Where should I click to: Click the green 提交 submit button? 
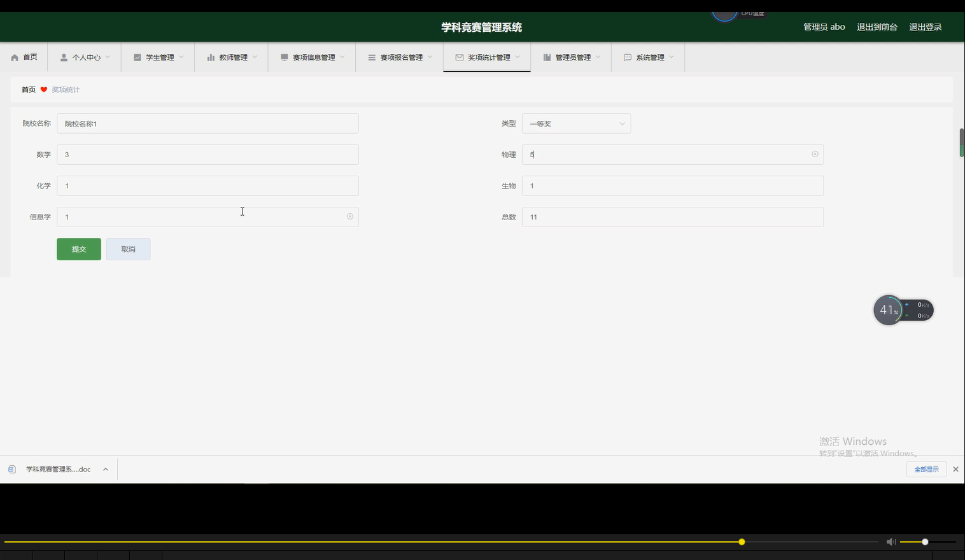tap(78, 249)
